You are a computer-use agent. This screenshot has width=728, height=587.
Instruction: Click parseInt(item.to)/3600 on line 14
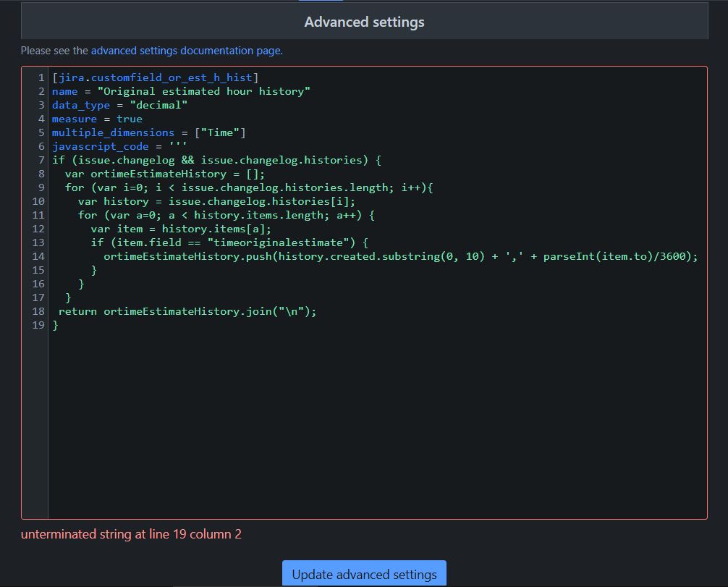614,256
